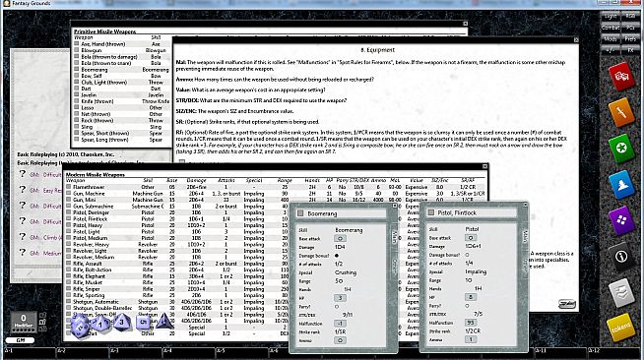Viewport: 644px width, 360px height.
Task: Open the purple Items sidebar icon
Action: tap(621, 220)
